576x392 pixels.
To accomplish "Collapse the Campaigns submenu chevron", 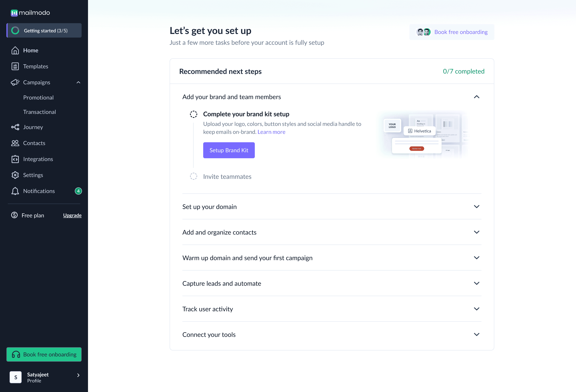I will click(78, 83).
